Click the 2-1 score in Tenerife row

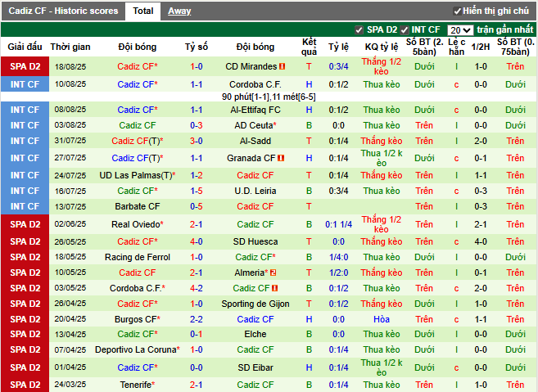click(197, 385)
